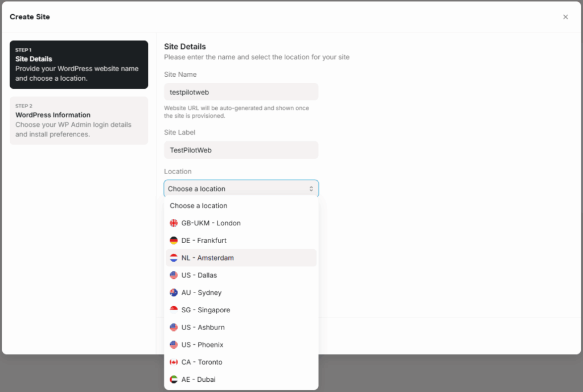
Task: Click the UK flag icon for London
Action: [x=174, y=223]
